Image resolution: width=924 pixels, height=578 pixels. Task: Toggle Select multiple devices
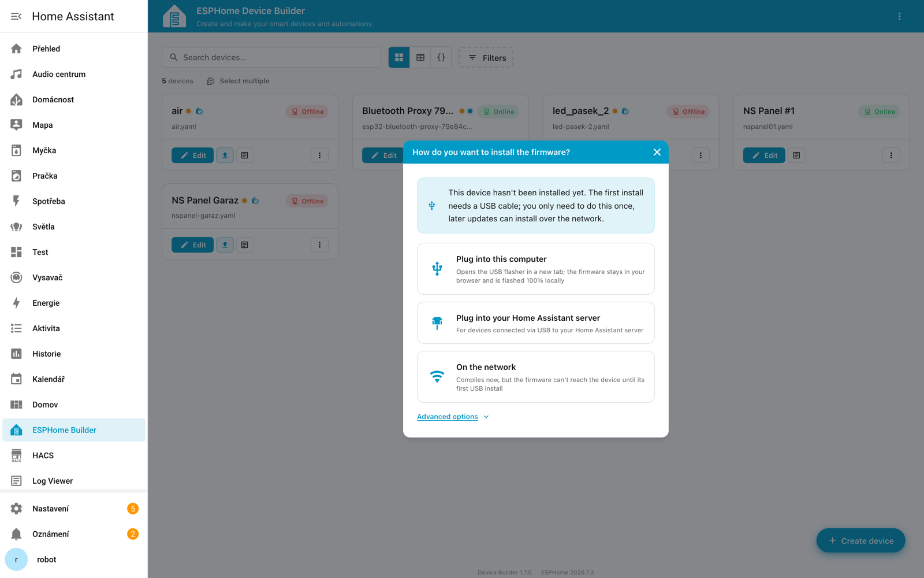(x=238, y=81)
